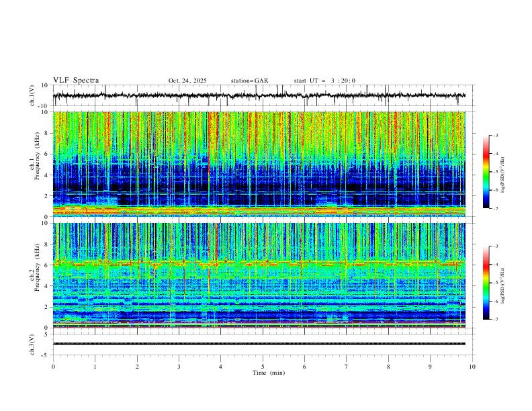Click the date "Oct. 24, 2025"
This screenshot has height=411, width=532.
pos(187,81)
